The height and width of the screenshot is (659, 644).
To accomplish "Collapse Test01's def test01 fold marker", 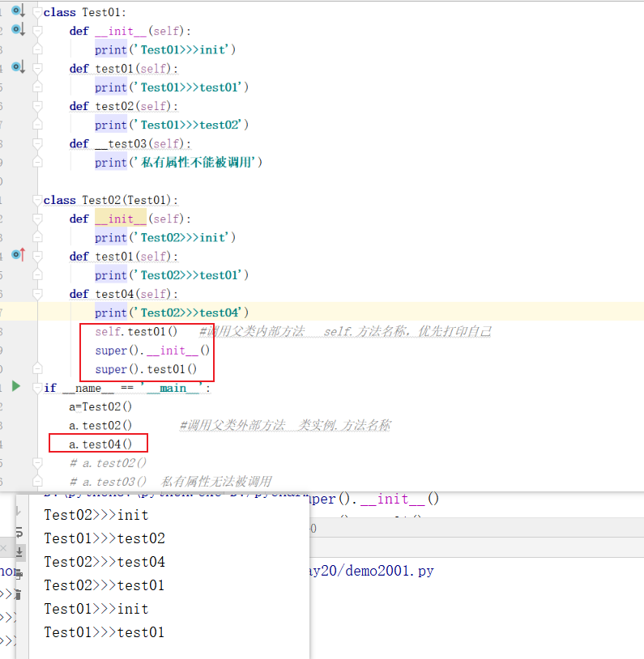I will pyautogui.click(x=37, y=68).
